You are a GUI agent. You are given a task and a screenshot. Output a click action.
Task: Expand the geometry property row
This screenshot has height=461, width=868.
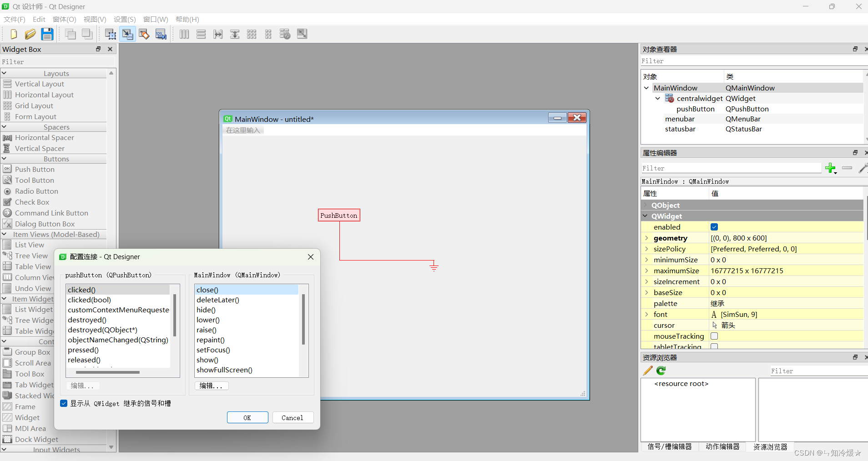pyautogui.click(x=646, y=238)
